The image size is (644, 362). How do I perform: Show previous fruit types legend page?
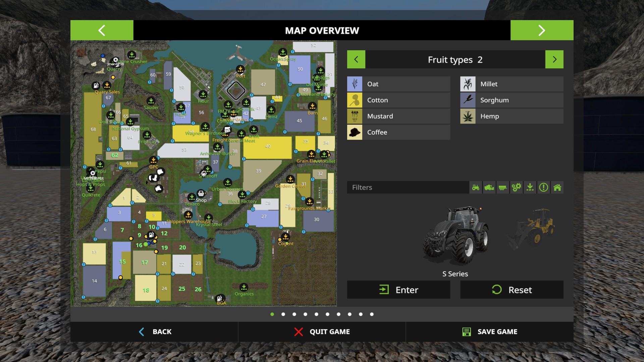coord(356,59)
